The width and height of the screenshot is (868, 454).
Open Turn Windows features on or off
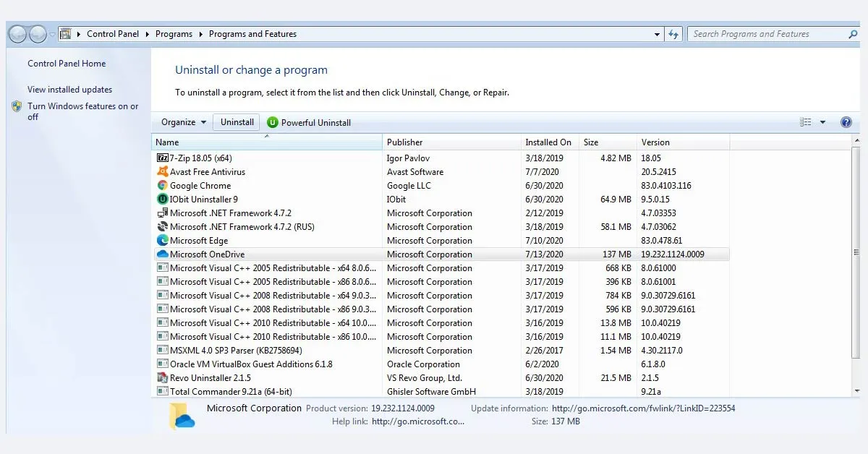tap(83, 111)
